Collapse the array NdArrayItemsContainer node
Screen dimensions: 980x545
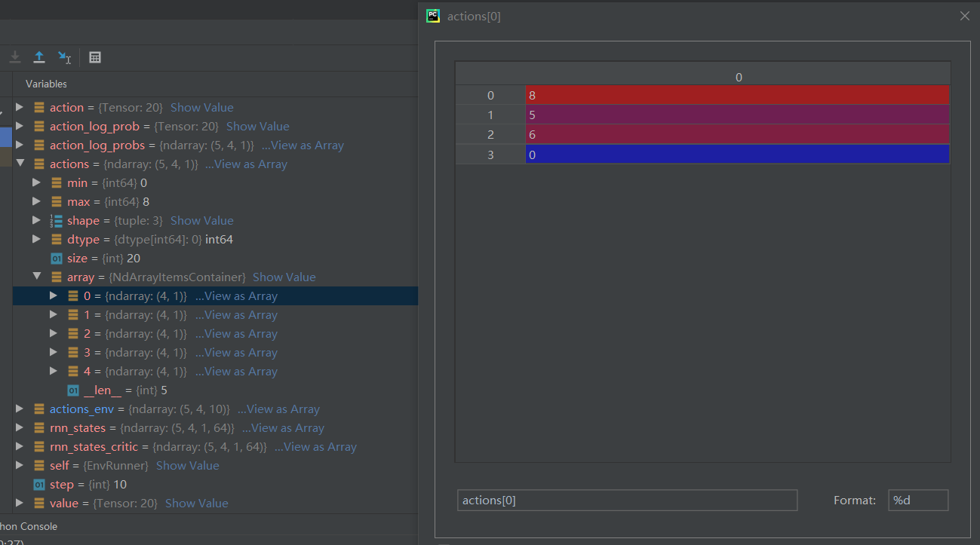tap(36, 277)
